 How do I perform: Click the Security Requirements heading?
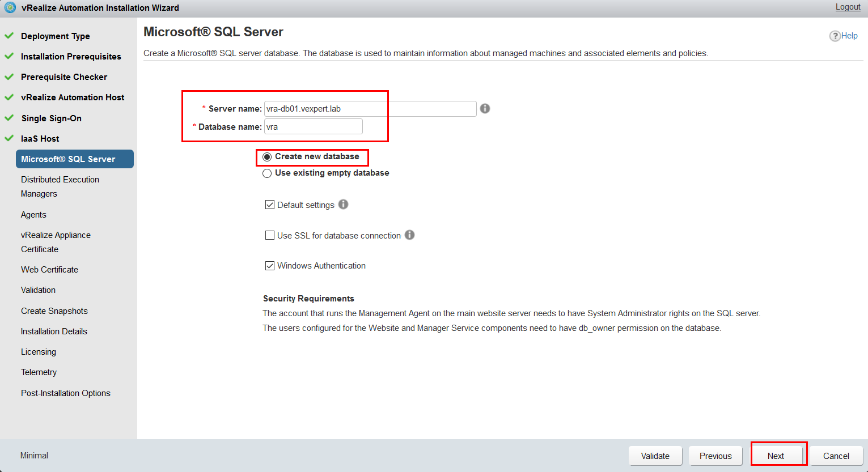308,298
